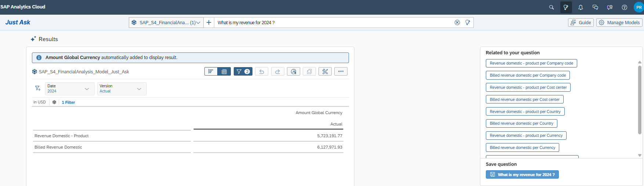Click Manage Models button

point(619,22)
